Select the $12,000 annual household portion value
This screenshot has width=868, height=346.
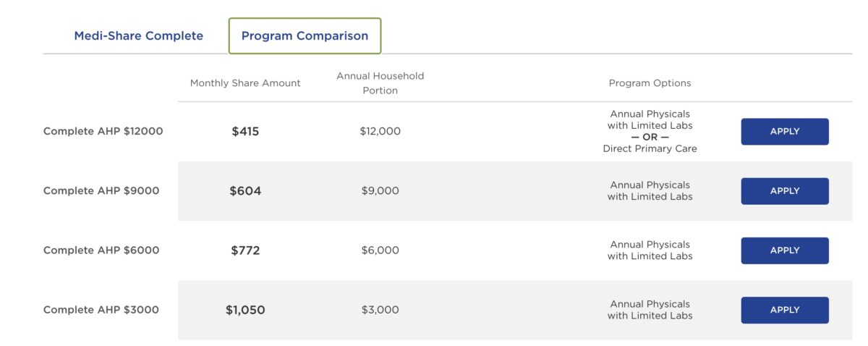tap(380, 132)
